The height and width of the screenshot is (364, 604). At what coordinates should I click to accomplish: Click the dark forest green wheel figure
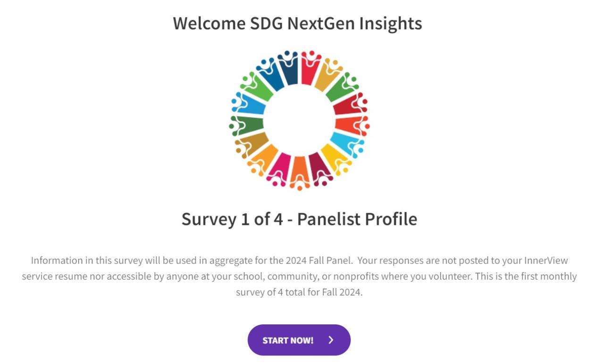(x=246, y=124)
